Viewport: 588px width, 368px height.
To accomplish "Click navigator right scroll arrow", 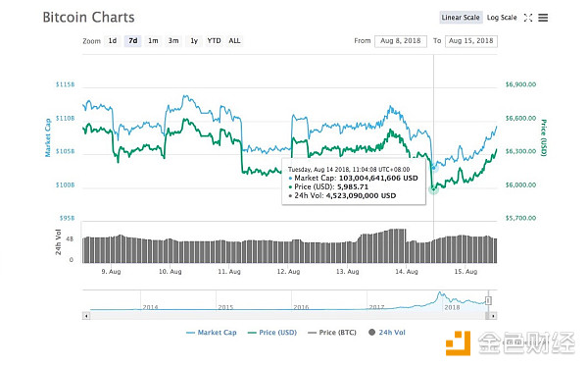I will tap(493, 316).
